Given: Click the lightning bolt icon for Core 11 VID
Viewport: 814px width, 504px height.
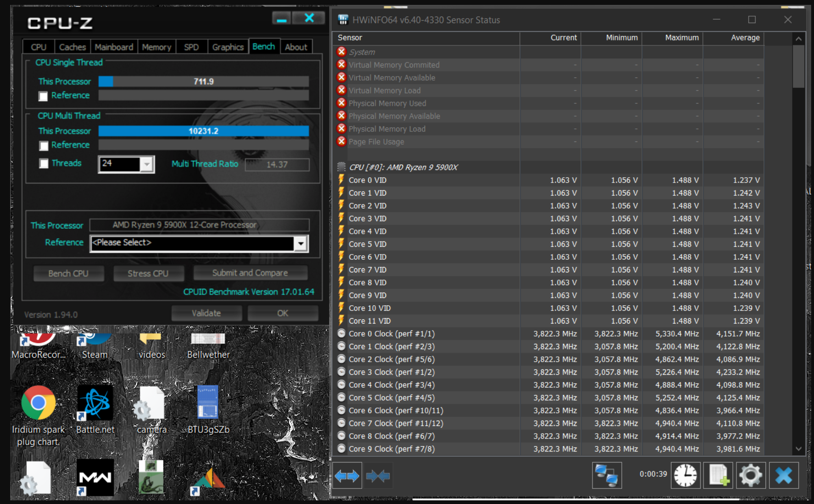Looking at the screenshot, I should [x=342, y=321].
